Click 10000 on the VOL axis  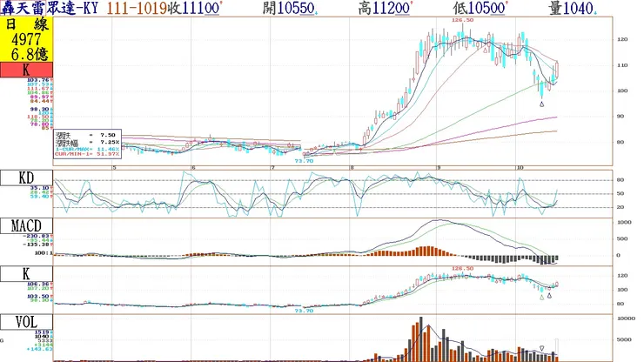[627, 318]
